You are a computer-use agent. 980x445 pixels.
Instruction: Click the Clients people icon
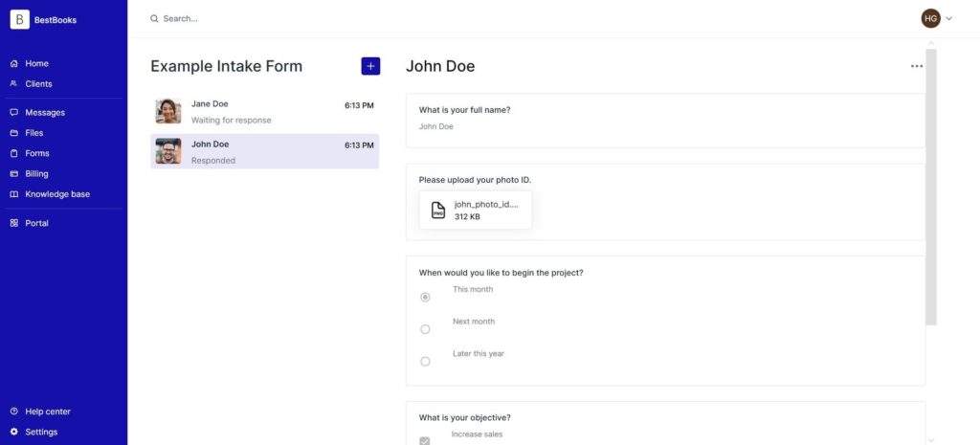click(13, 84)
